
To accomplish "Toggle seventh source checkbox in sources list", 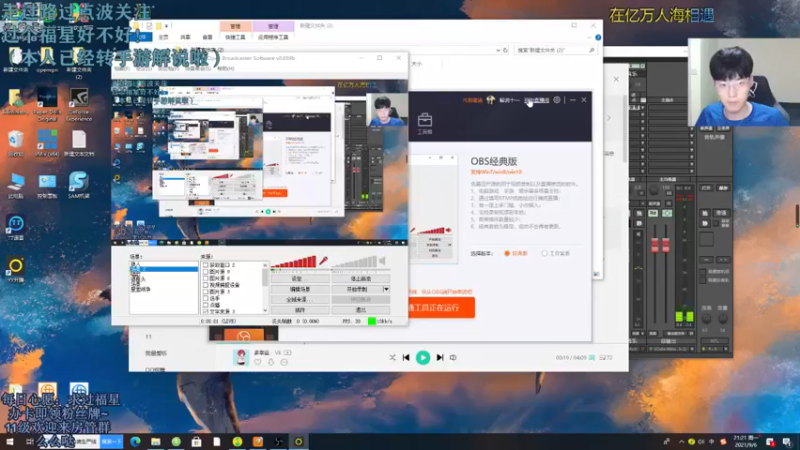I will tap(206, 305).
